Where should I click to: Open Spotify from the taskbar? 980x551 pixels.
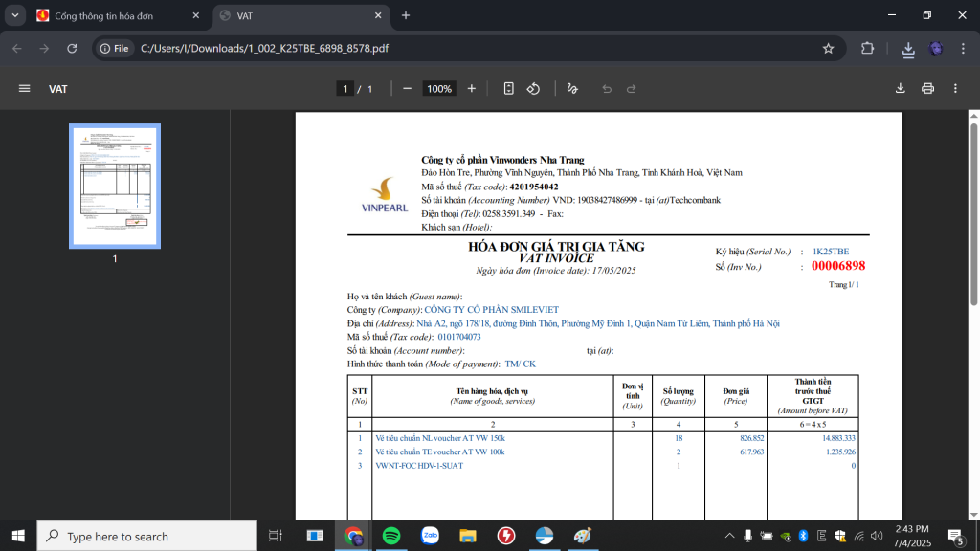[391, 536]
